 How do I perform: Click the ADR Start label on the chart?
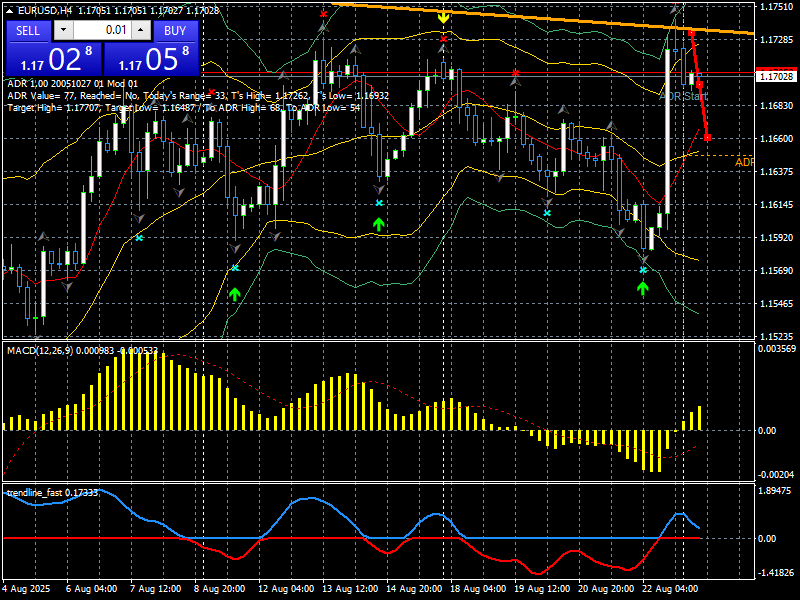coord(683,96)
